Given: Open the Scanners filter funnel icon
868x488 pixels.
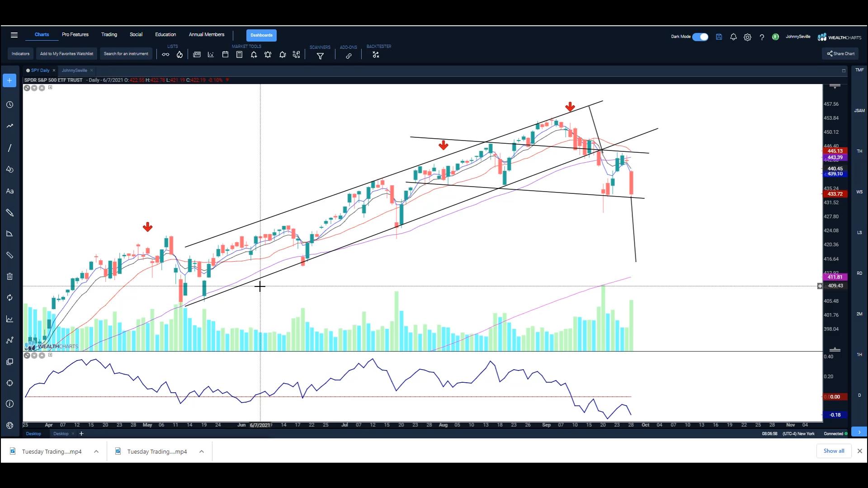Looking at the screenshot, I should click(320, 56).
